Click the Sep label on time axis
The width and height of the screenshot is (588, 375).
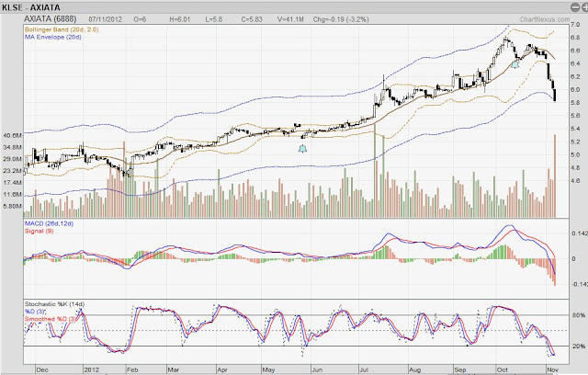coord(459,369)
